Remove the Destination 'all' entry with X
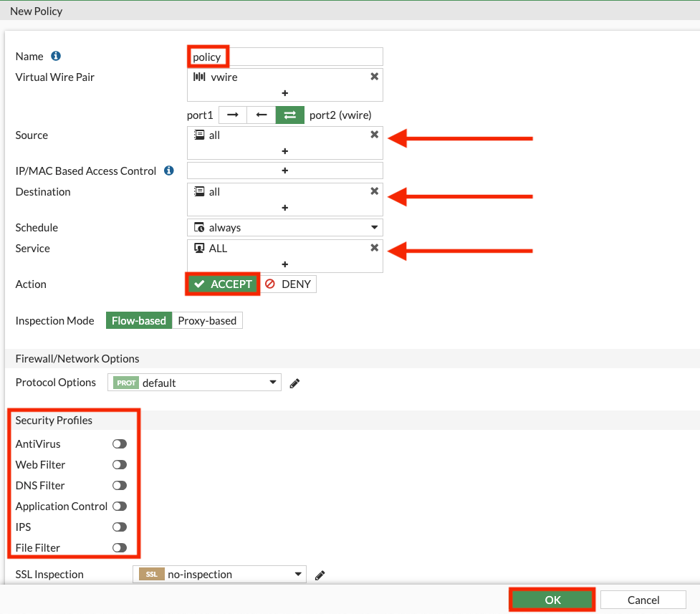 pyautogui.click(x=375, y=191)
